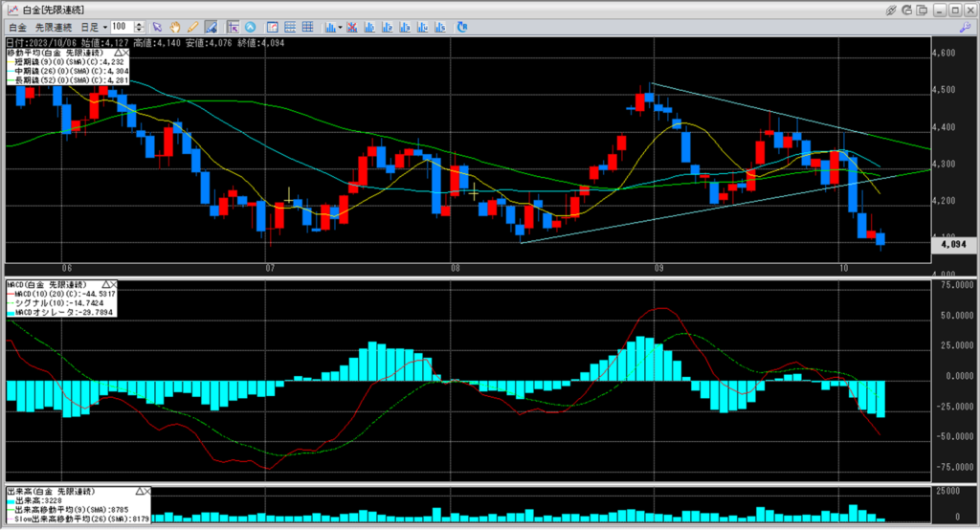Click the link windows icon in title bar
This screenshot has height=530, width=980.
point(892,9)
